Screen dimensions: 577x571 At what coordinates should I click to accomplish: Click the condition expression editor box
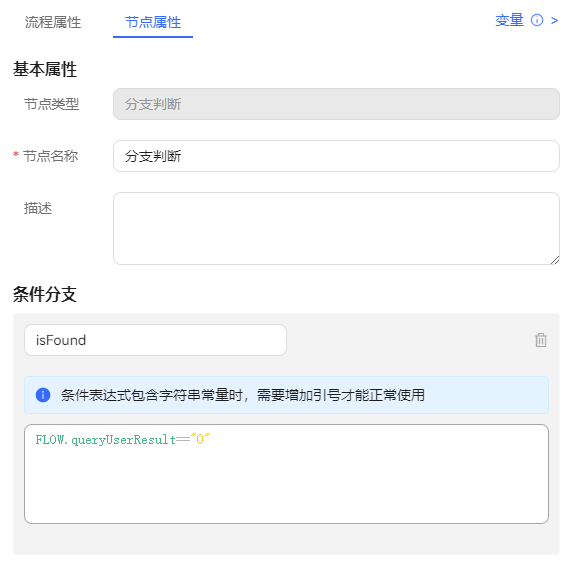(x=286, y=474)
